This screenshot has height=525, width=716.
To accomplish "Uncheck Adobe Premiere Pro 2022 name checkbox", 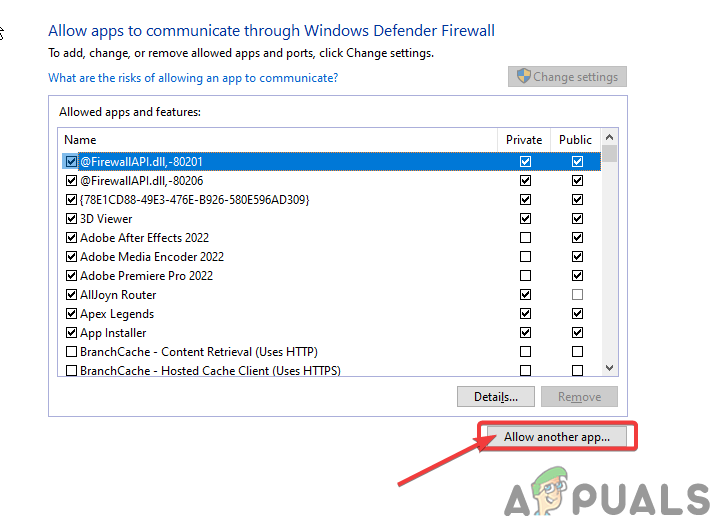I will (x=71, y=276).
